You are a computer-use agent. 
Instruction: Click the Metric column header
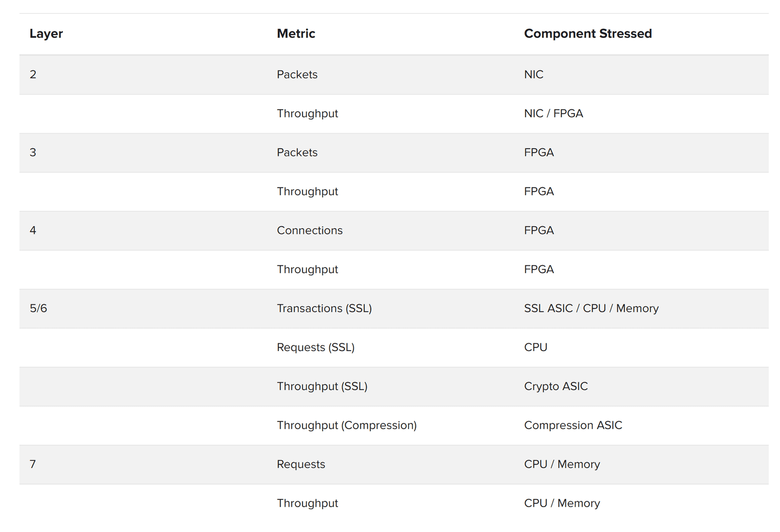coord(295,34)
